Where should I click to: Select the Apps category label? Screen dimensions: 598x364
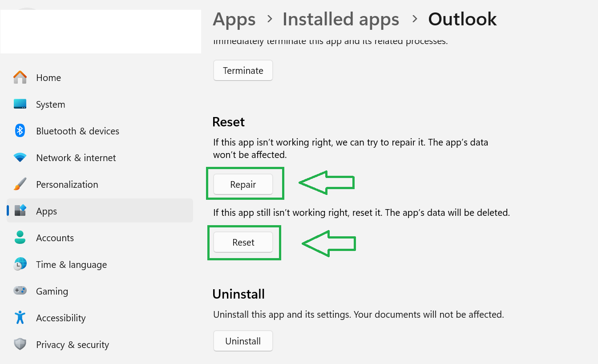pyautogui.click(x=47, y=211)
